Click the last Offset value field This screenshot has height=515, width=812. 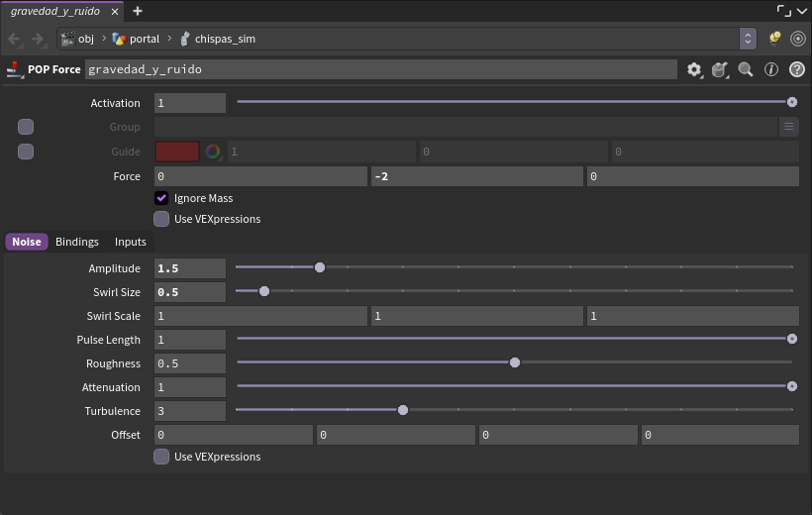(720, 435)
